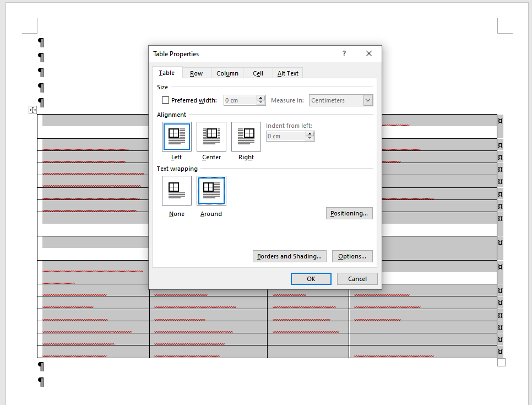Click the Preferred width label text
The width and height of the screenshot is (532, 405).
coord(194,100)
